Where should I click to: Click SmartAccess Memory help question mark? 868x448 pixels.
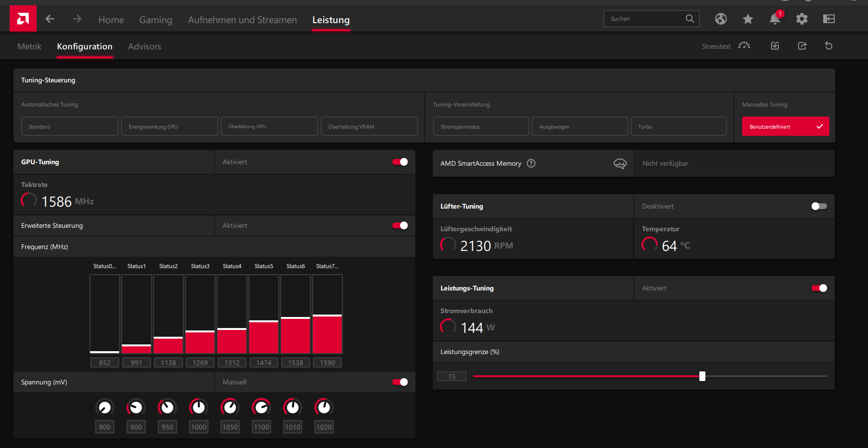pos(531,163)
